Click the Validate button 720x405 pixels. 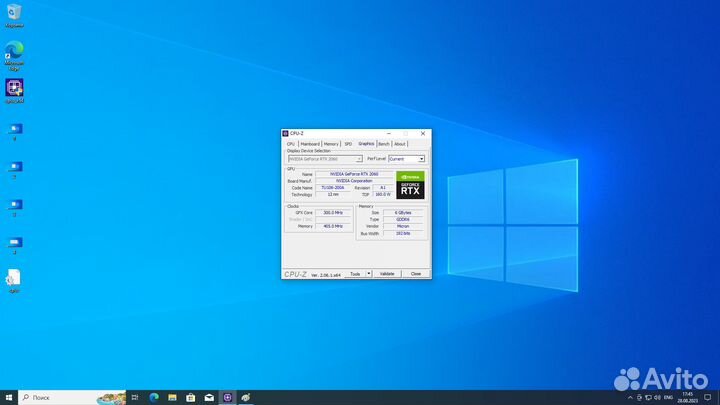387,274
